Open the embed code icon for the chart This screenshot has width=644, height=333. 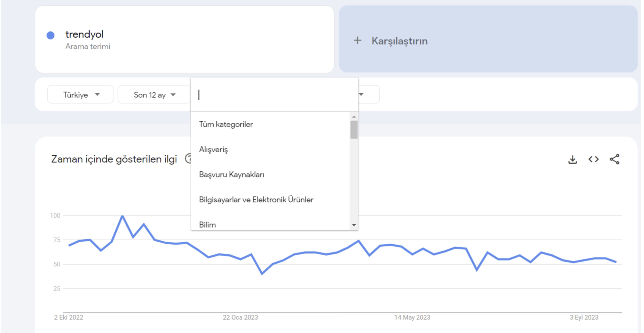point(593,159)
